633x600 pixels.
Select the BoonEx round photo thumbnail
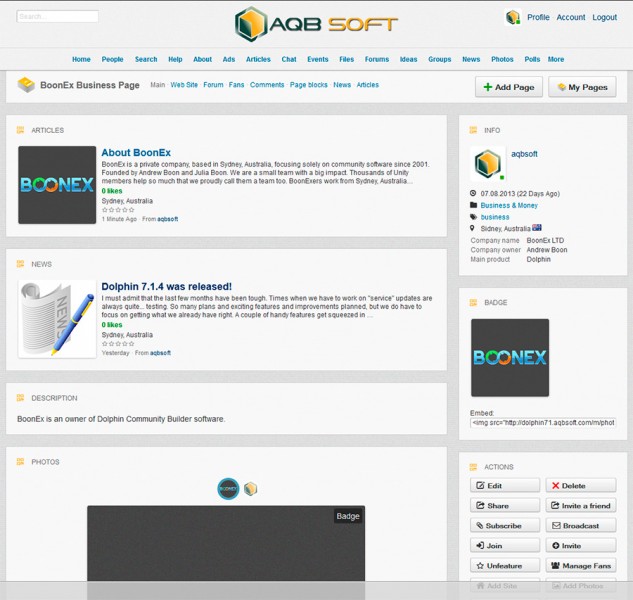(x=228, y=489)
